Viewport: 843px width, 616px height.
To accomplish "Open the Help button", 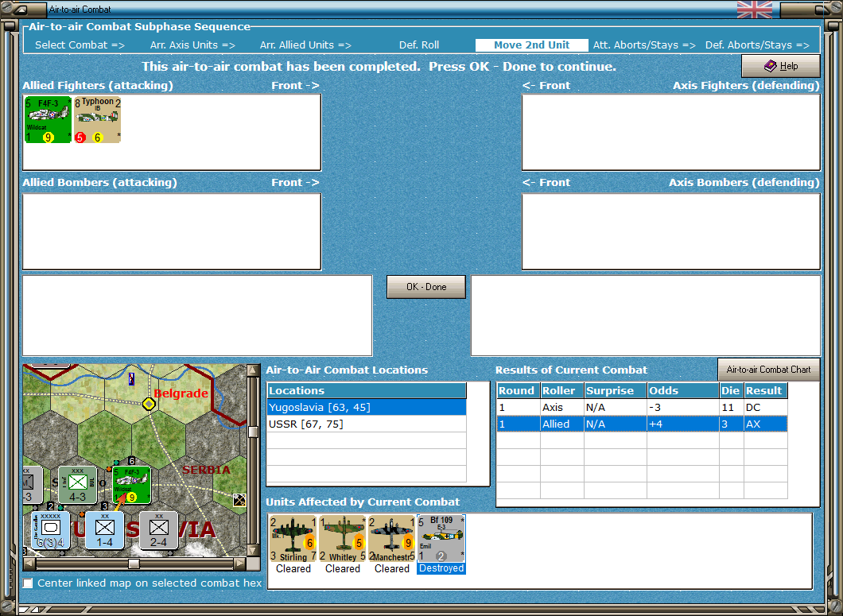I will click(x=781, y=66).
